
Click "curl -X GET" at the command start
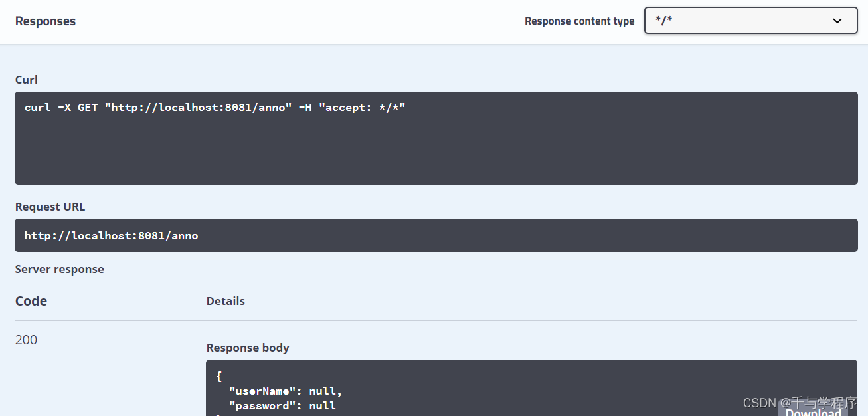point(61,107)
